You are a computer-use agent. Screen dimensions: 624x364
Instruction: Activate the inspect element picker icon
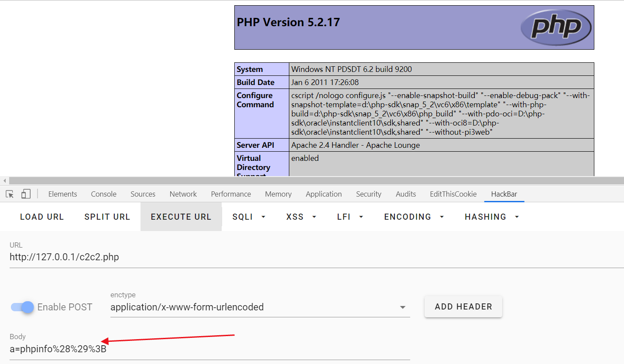(x=10, y=194)
